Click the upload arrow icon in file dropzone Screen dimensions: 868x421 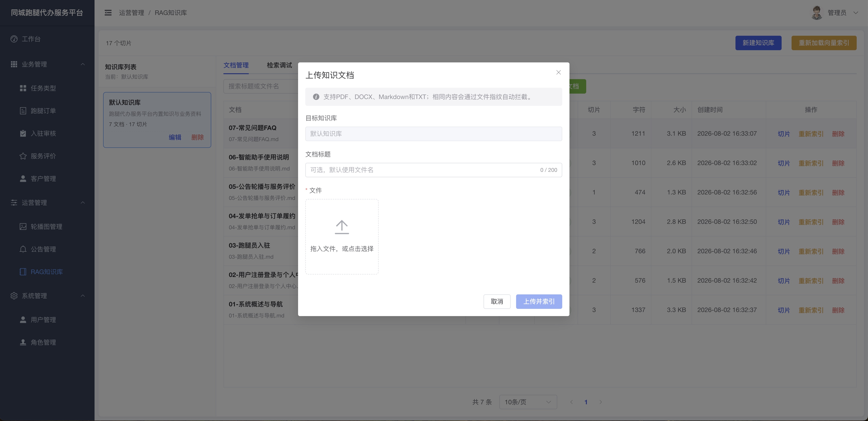coord(342,227)
